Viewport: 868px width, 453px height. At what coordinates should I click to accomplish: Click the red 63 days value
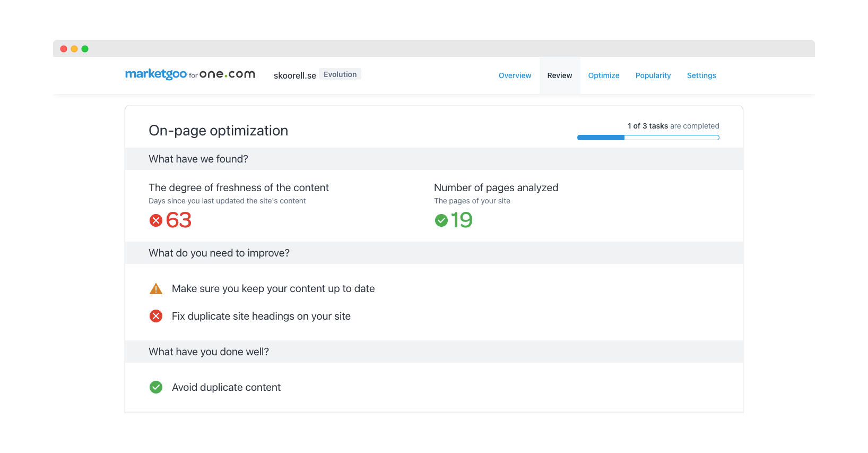(179, 220)
